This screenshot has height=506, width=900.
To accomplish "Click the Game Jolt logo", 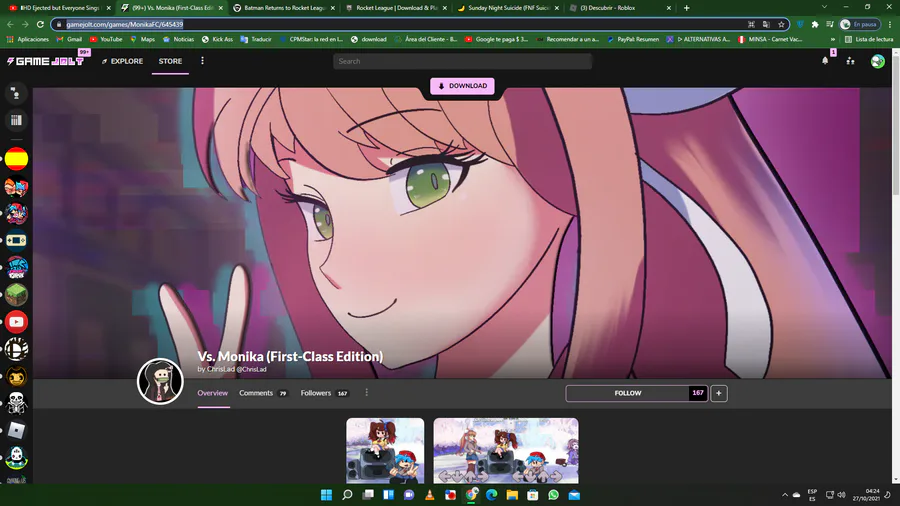I will click(45, 61).
